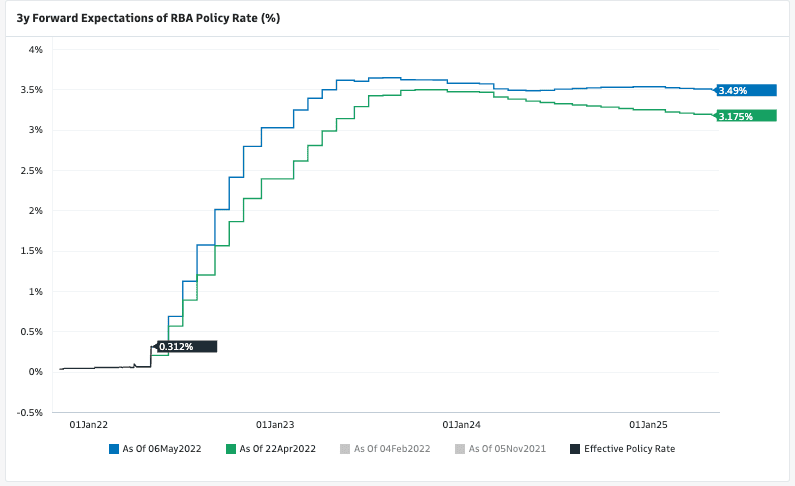Click the blue 3.49% end-value tag
The width and height of the screenshot is (795, 486).
click(746, 91)
